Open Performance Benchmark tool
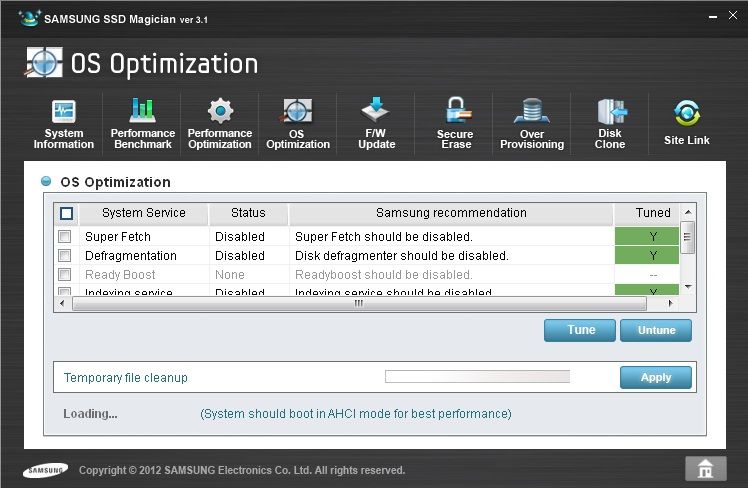This screenshot has width=748, height=488. click(143, 124)
